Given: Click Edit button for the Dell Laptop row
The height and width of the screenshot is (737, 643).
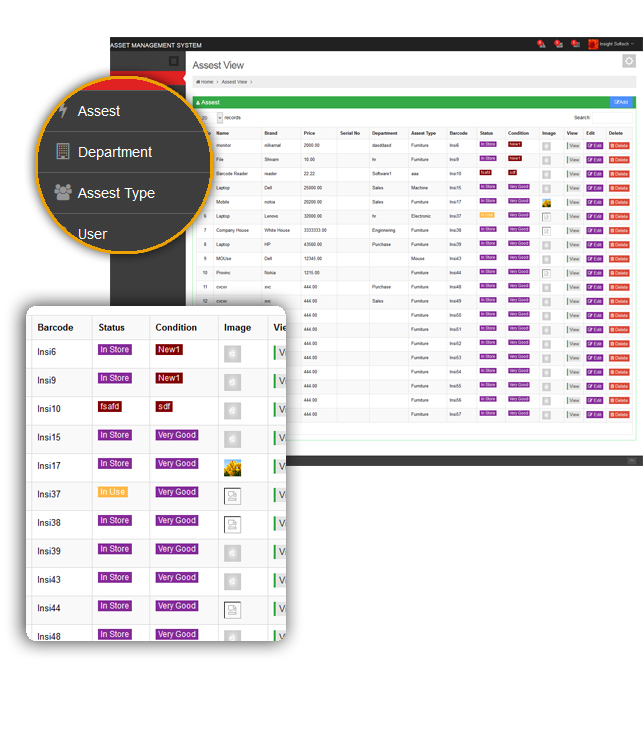Looking at the screenshot, I should [x=594, y=187].
